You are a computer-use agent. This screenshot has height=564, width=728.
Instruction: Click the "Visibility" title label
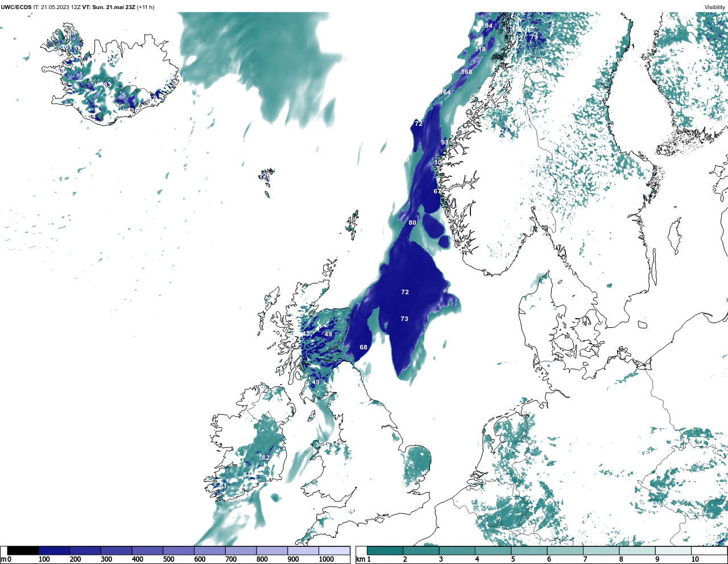click(715, 7)
